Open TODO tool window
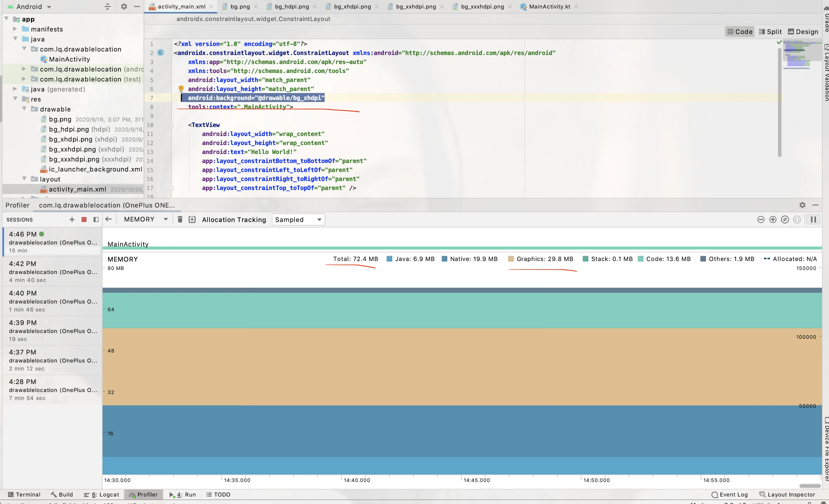This screenshot has width=829, height=504. coord(218,494)
